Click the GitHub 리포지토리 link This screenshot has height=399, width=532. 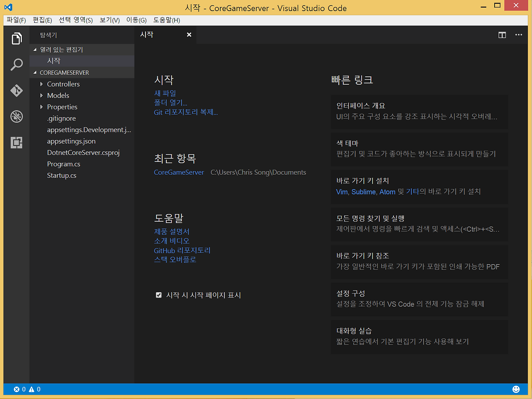182,250
